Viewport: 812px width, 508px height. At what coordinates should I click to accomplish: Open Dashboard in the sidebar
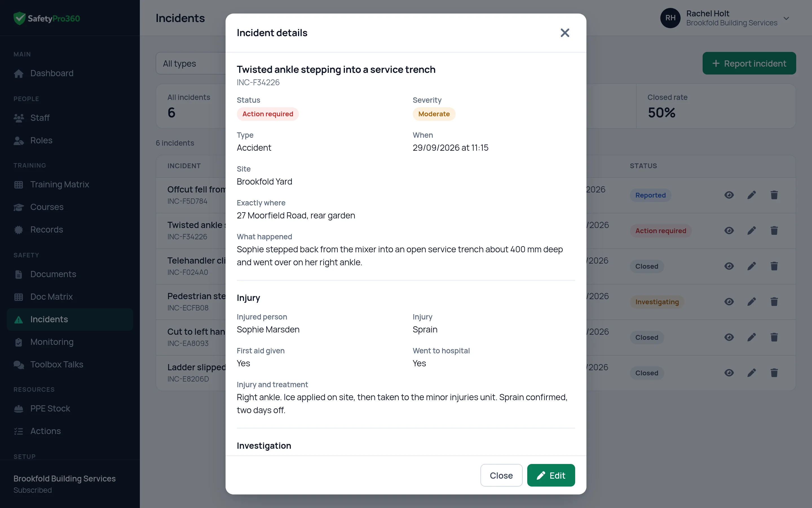(x=70, y=73)
